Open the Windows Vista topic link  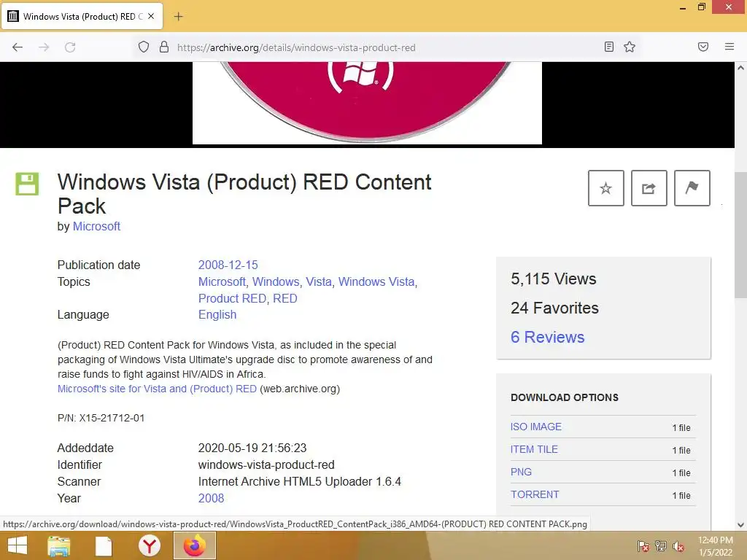click(376, 282)
